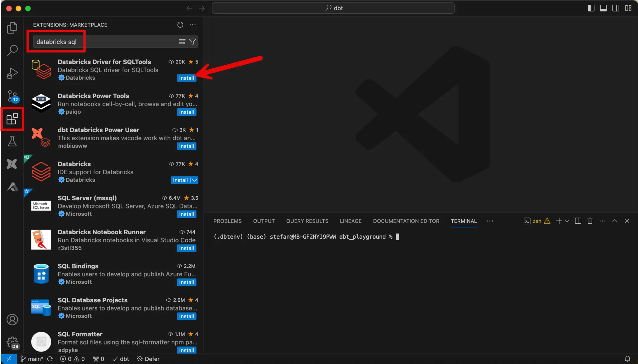Expand Databricks Install dropdown arrow
The image size is (638, 364).
tap(194, 180)
